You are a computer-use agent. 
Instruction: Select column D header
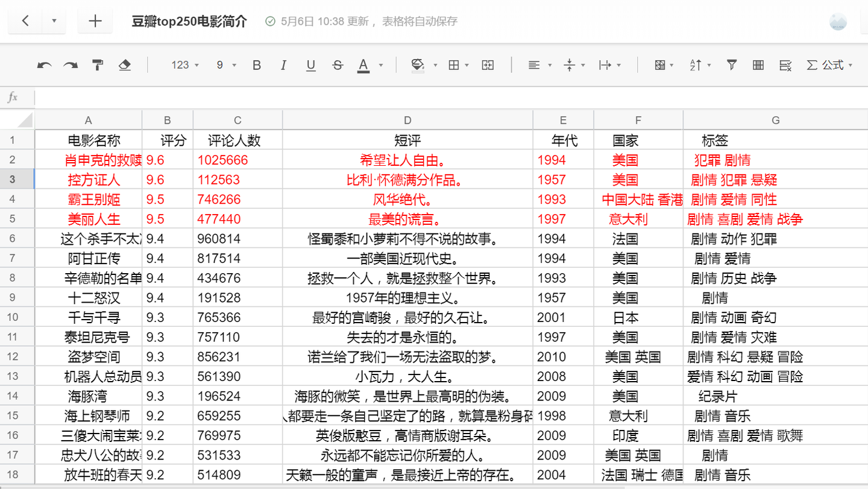pos(407,120)
